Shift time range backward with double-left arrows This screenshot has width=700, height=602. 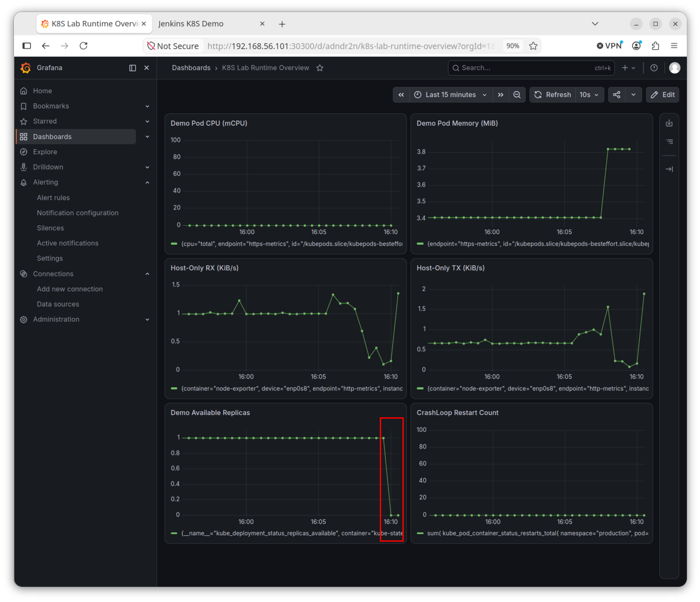tap(401, 95)
